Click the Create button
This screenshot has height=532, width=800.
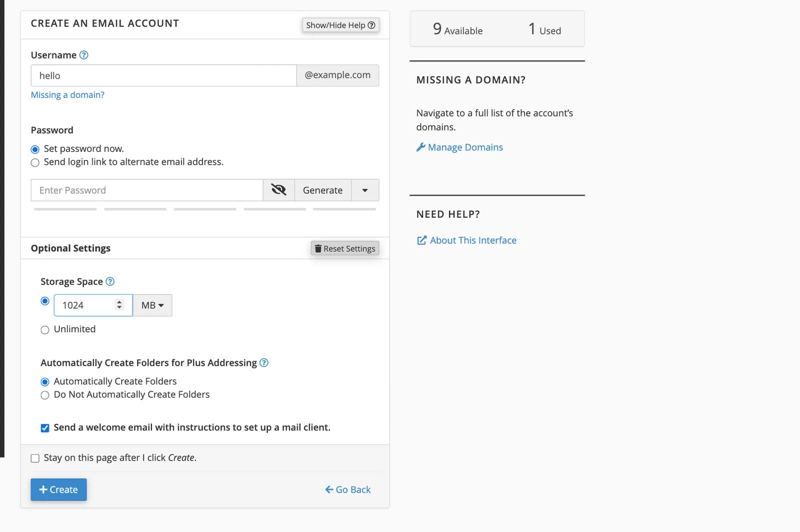click(x=58, y=490)
